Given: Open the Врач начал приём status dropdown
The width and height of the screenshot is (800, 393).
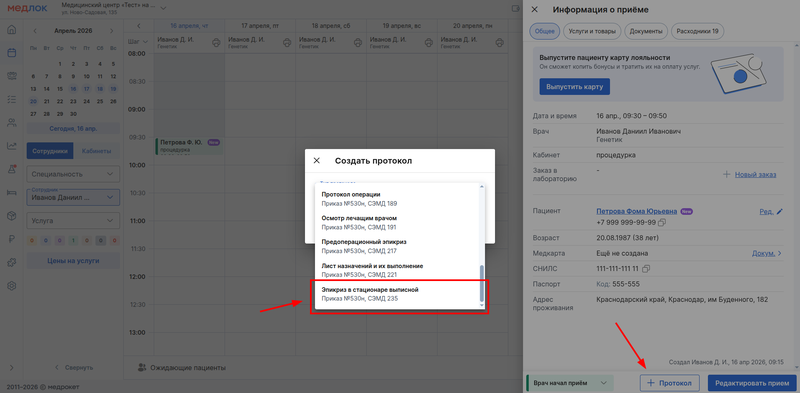Looking at the screenshot, I should click(569, 383).
